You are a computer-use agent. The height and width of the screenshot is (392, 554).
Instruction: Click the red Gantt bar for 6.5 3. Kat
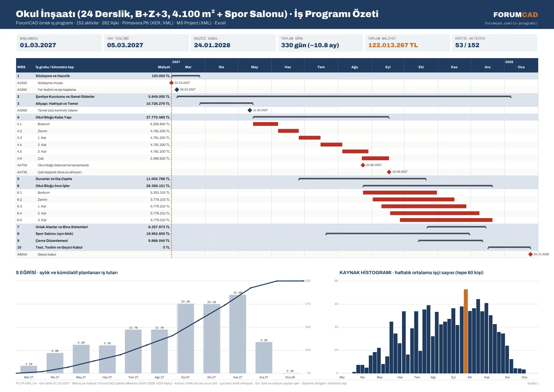446,220
